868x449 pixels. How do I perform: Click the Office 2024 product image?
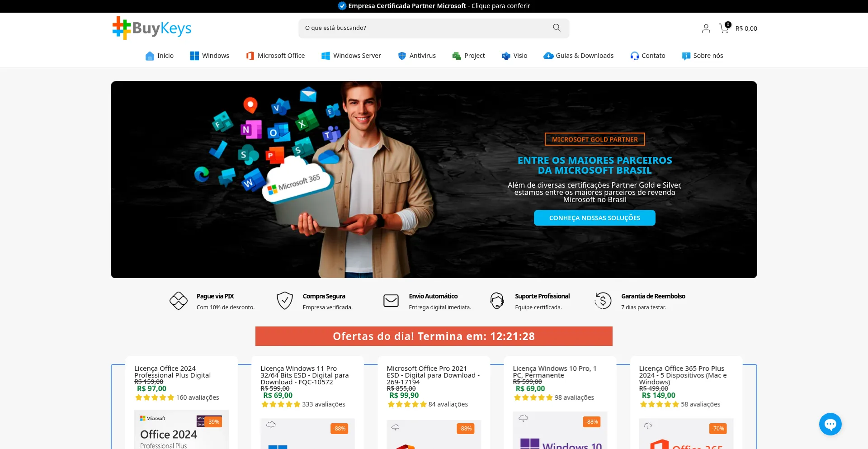[181, 430]
